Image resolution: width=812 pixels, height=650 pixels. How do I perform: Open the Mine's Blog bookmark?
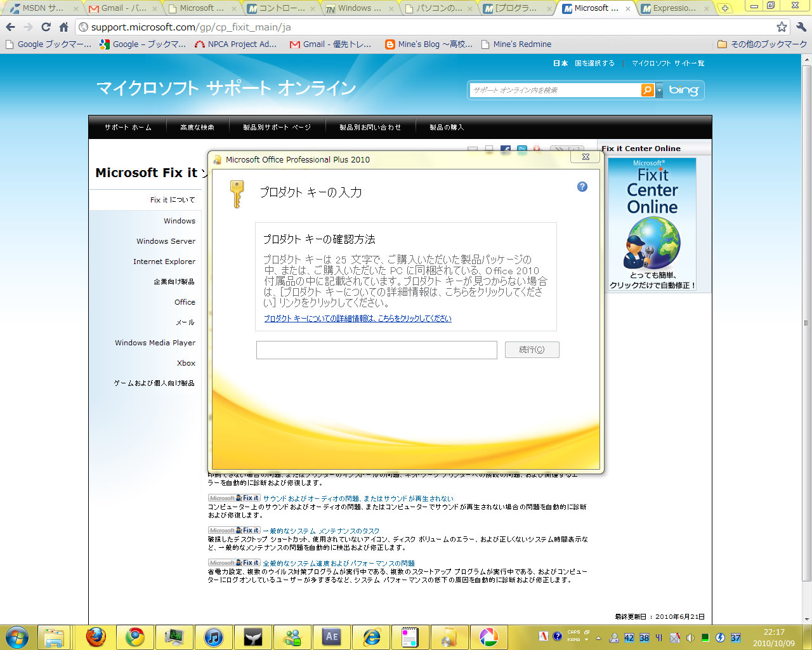click(x=429, y=44)
